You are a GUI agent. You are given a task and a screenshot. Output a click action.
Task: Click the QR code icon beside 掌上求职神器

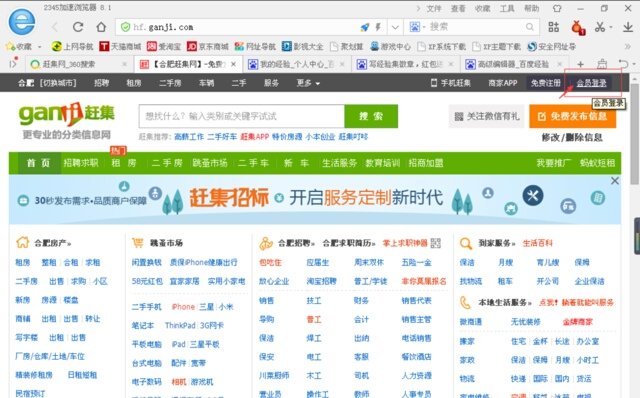436,243
